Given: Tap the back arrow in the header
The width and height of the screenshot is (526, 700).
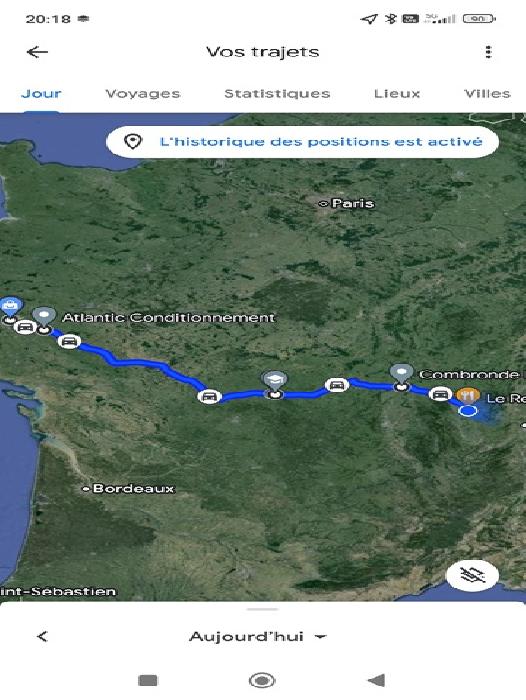Looking at the screenshot, I should pos(38,52).
